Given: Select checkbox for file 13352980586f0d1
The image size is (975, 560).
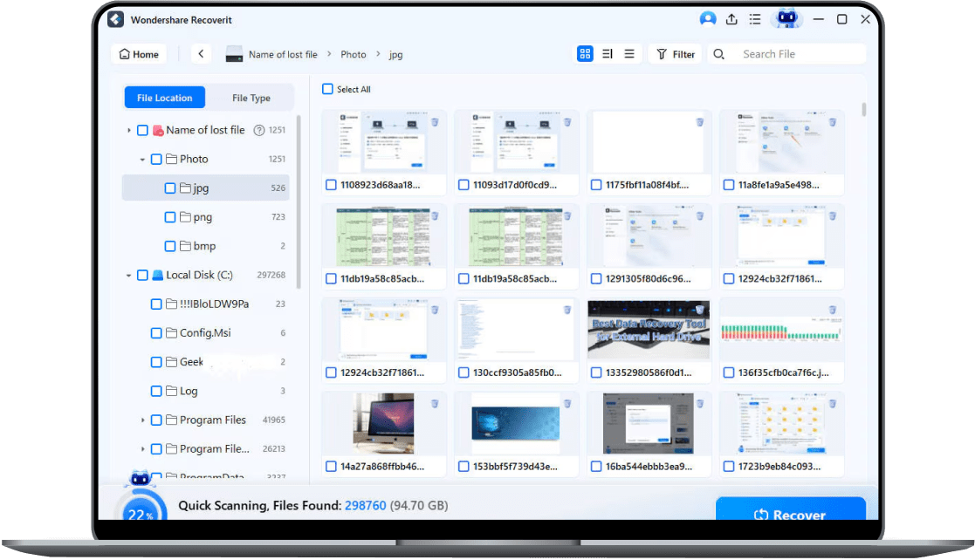Looking at the screenshot, I should click(595, 372).
